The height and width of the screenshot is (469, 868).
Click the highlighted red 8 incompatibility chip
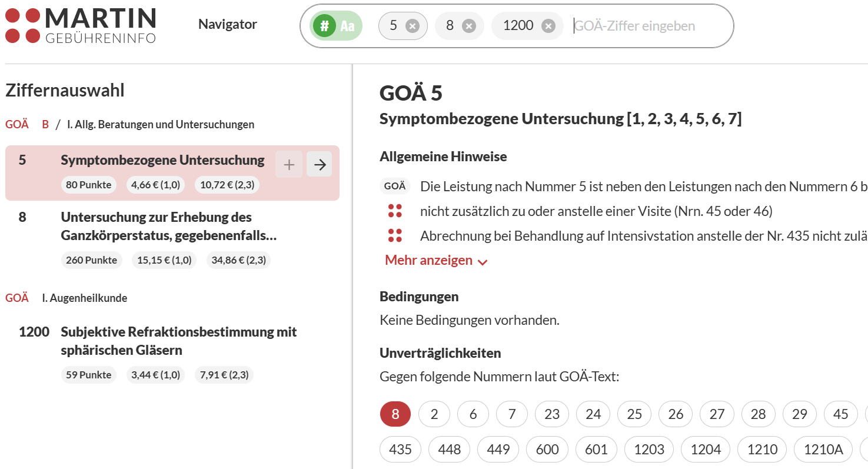[395, 414]
